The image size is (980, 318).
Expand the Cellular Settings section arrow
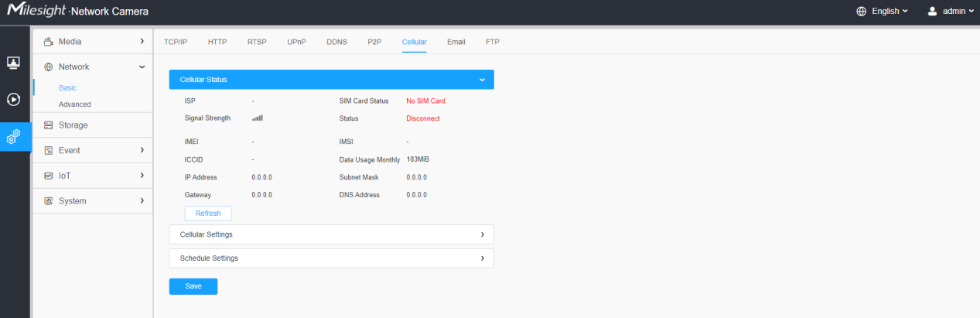pyautogui.click(x=482, y=234)
